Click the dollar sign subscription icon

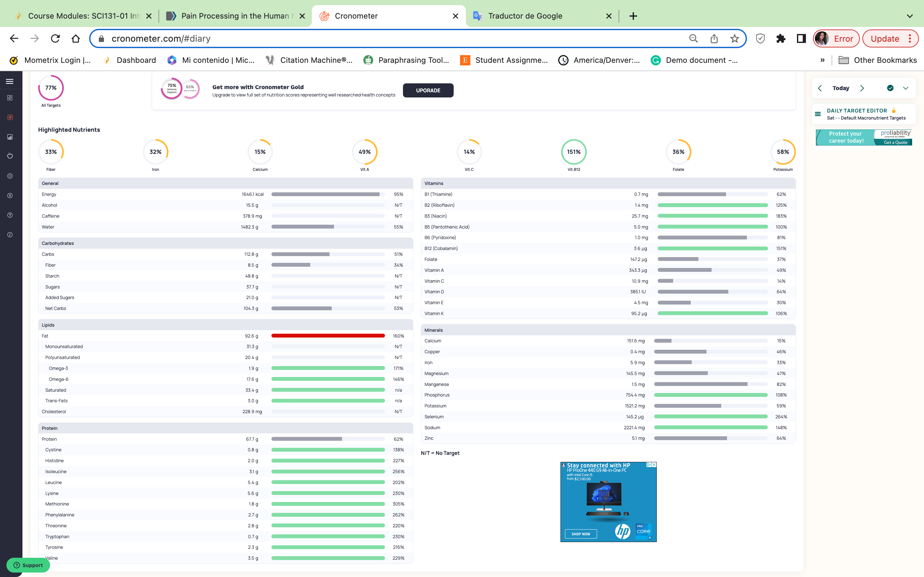click(10, 196)
